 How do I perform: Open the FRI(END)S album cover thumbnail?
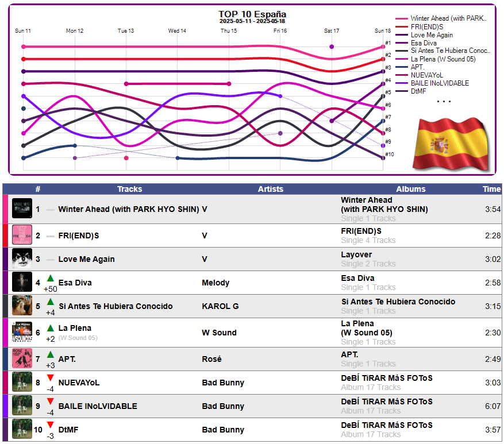tap(22, 235)
